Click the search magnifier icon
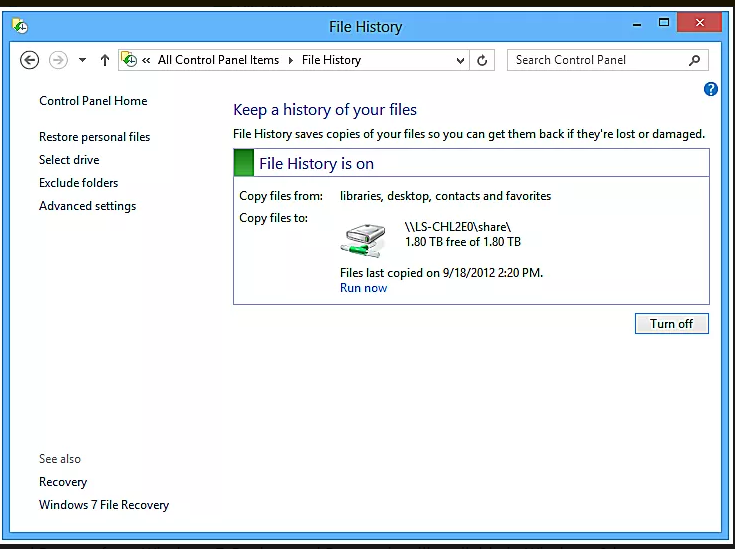Viewport: 735px width, 549px height. click(x=694, y=60)
